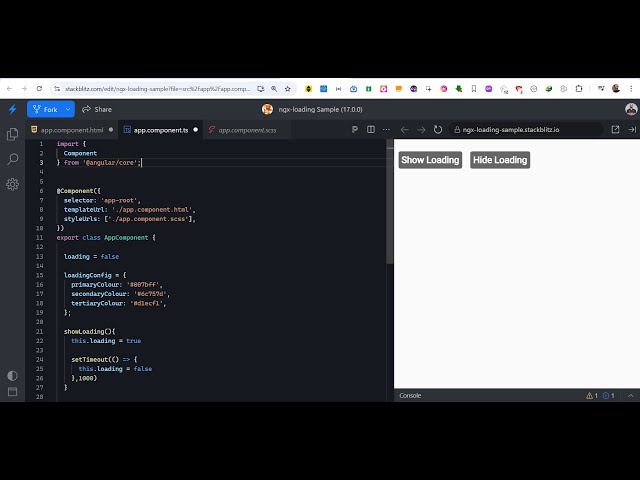Click the Prettier format icon
The image size is (640, 480).
(355, 130)
